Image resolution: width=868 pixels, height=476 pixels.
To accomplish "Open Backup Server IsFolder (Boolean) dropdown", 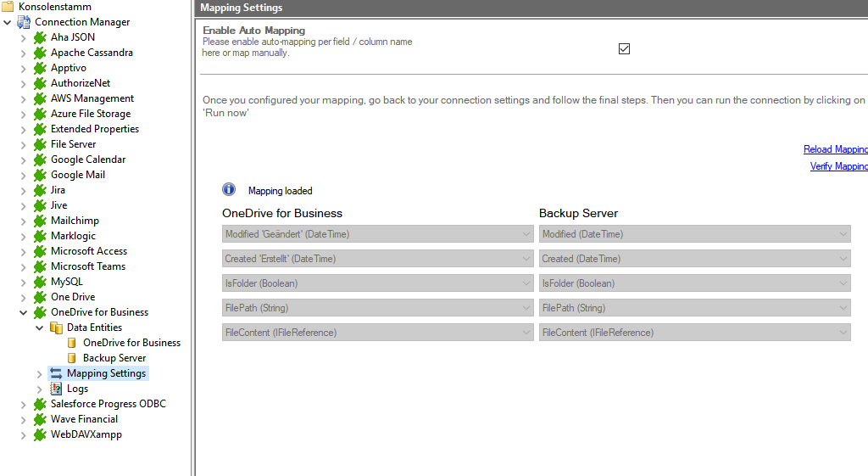I will (694, 283).
